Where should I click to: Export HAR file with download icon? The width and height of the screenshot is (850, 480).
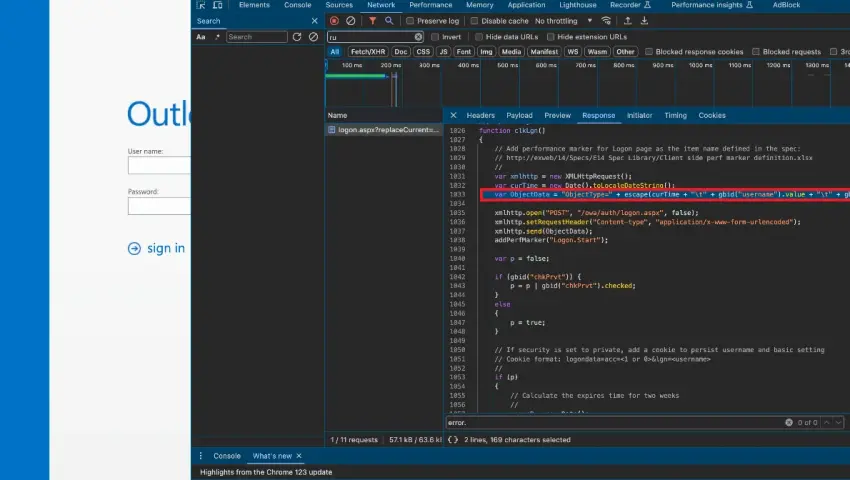(x=644, y=21)
